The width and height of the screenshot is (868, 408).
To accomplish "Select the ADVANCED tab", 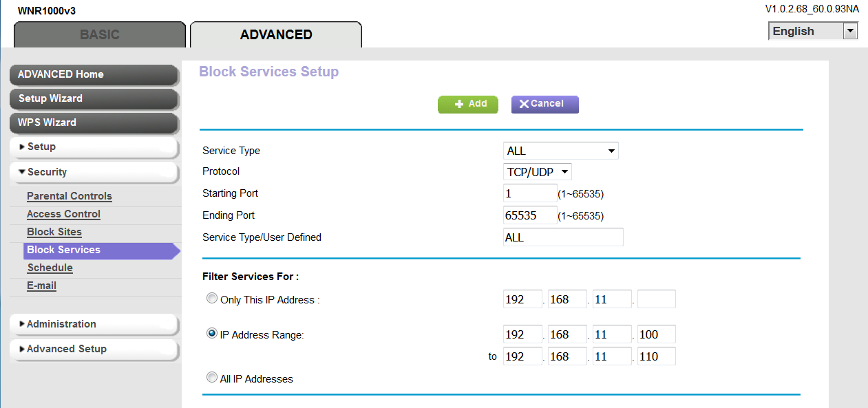I will pyautogui.click(x=276, y=34).
